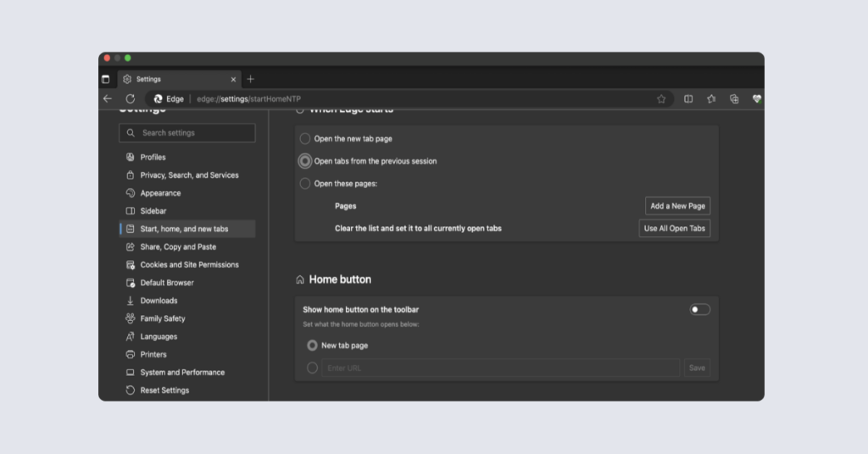Select Open tabs from previous session

point(305,161)
